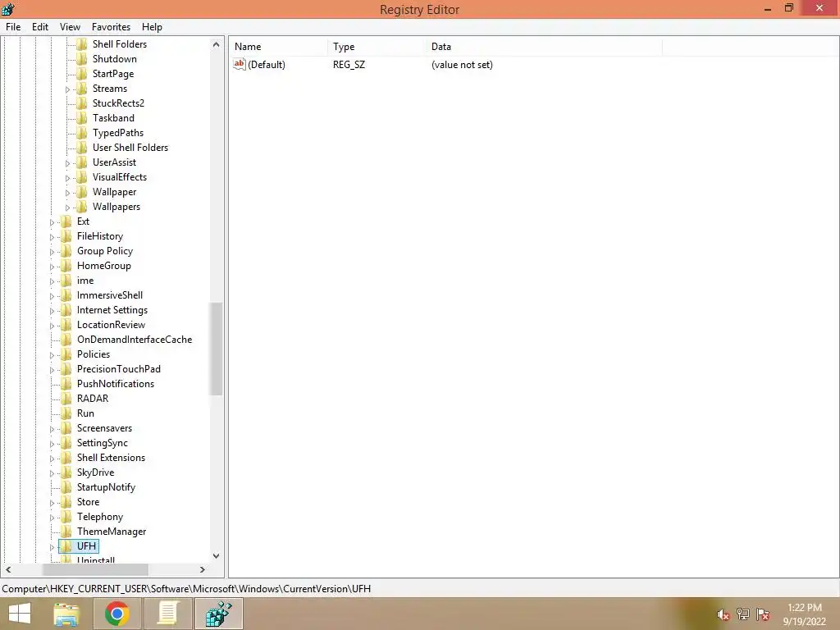Image resolution: width=840 pixels, height=630 pixels.
Task: Select the Screensavers key
Action: tap(104, 428)
